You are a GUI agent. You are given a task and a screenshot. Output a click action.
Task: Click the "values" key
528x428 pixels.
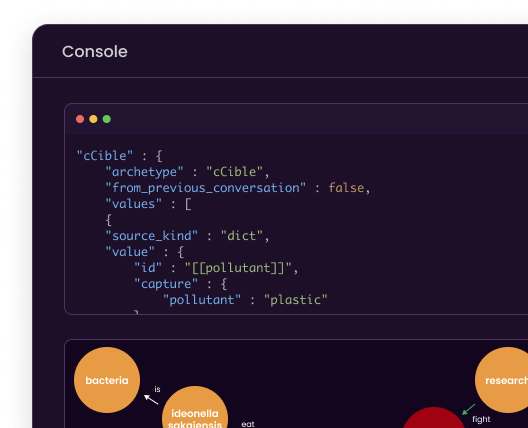[x=133, y=204]
